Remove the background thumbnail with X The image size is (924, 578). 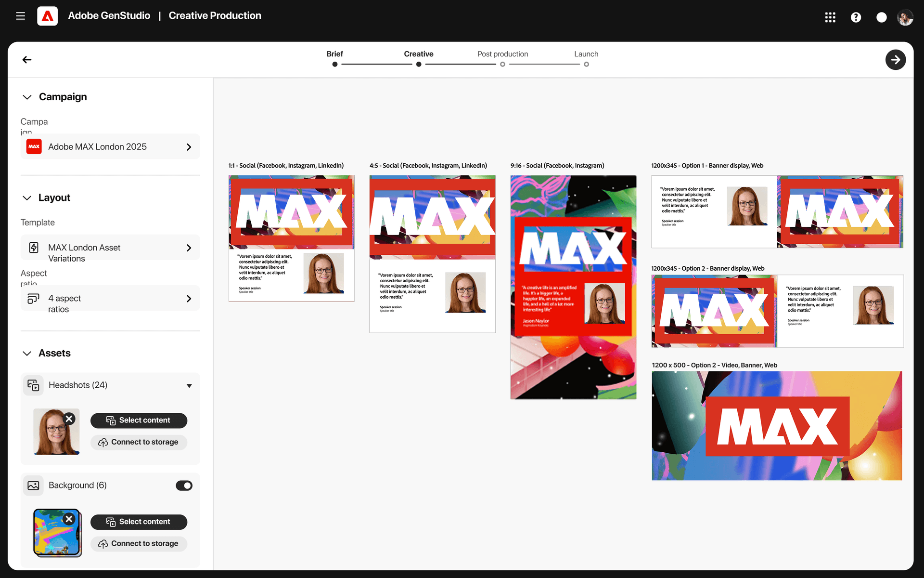69,519
